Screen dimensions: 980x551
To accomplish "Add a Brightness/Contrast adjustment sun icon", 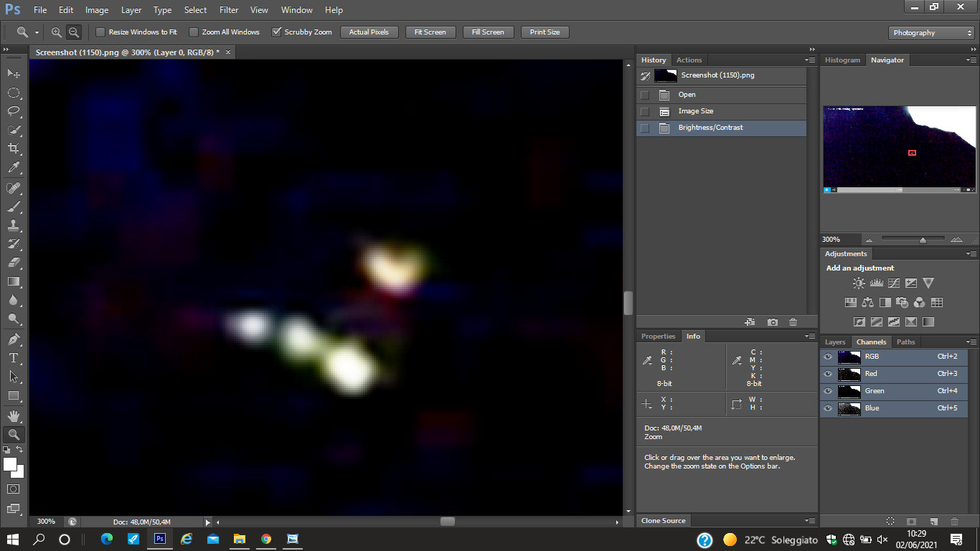I will coord(859,283).
